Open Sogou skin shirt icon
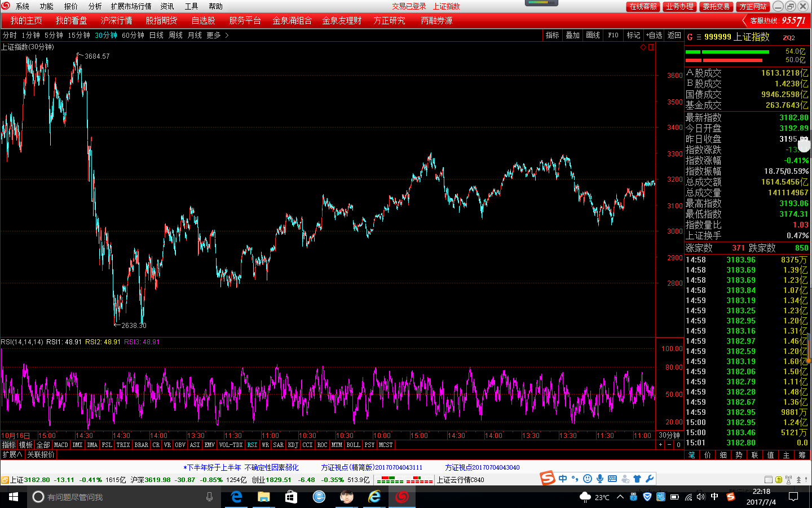This screenshot has height=508, width=812. pyautogui.click(x=637, y=479)
